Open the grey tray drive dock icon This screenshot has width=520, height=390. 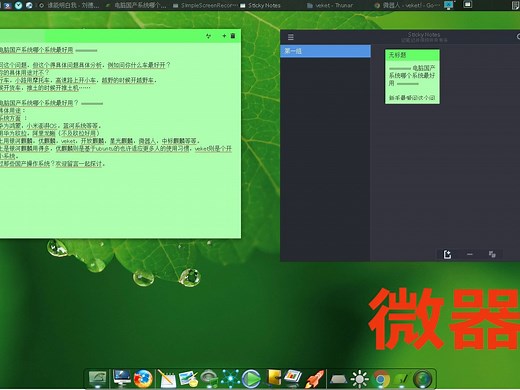[x=338, y=379]
